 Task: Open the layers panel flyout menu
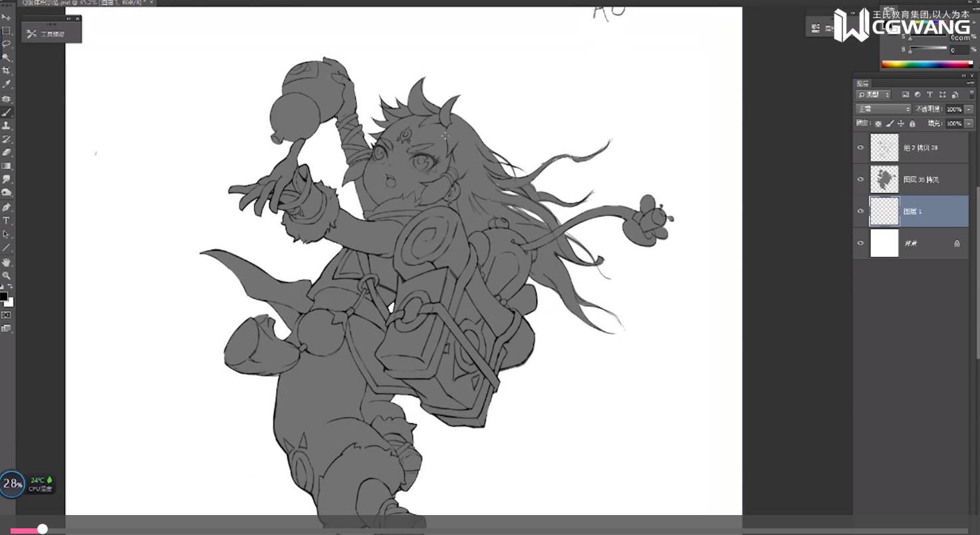pos(971,84)
